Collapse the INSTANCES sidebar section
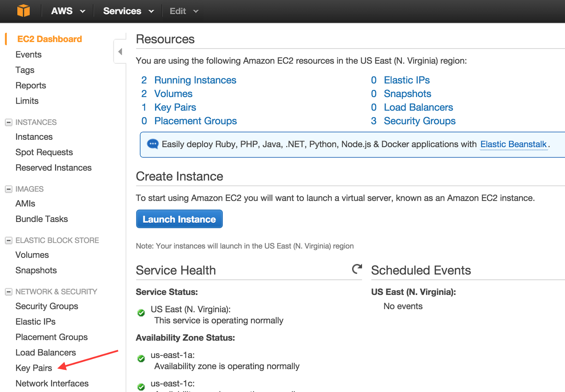Viewport: 565px width, 392px height. point(9,122)
